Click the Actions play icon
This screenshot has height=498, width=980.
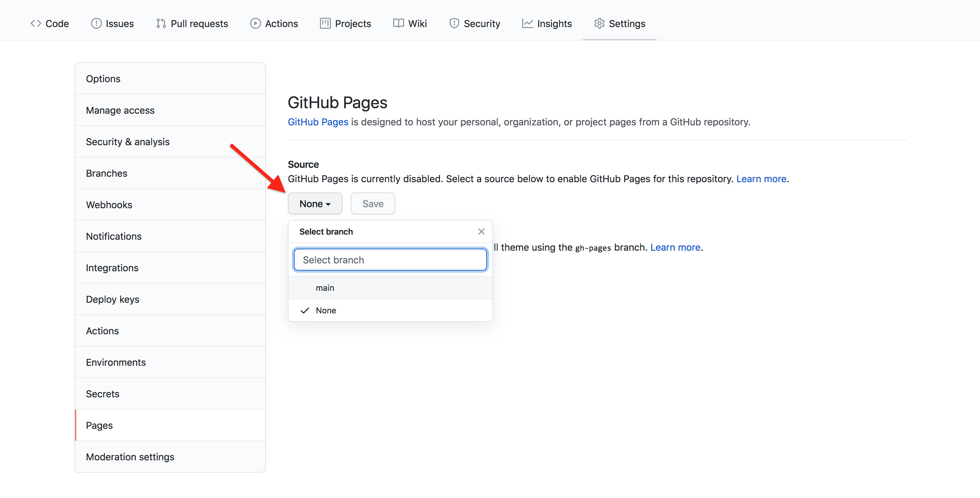coord(255,23)
